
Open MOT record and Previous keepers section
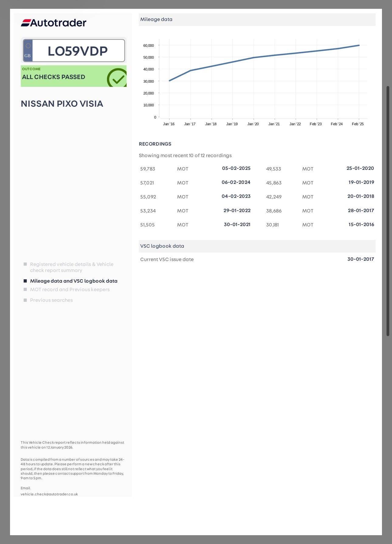70,290
